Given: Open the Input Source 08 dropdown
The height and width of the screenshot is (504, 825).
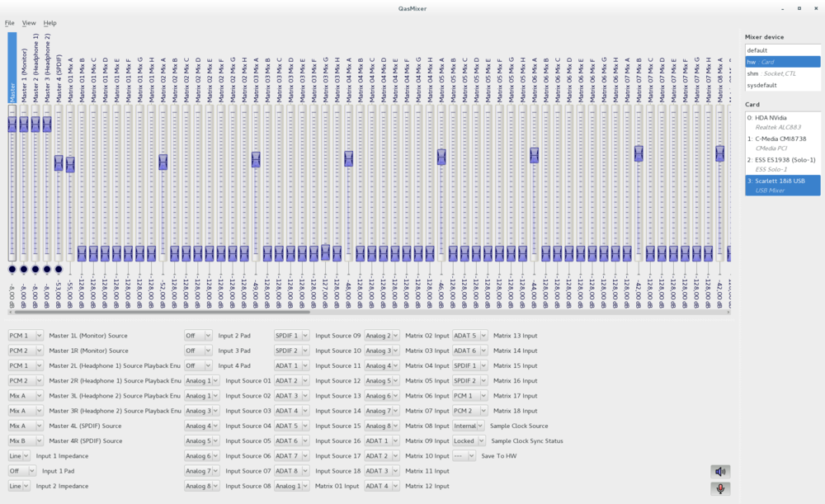Looking at the screenshot, I should click(x=202, y=486).
